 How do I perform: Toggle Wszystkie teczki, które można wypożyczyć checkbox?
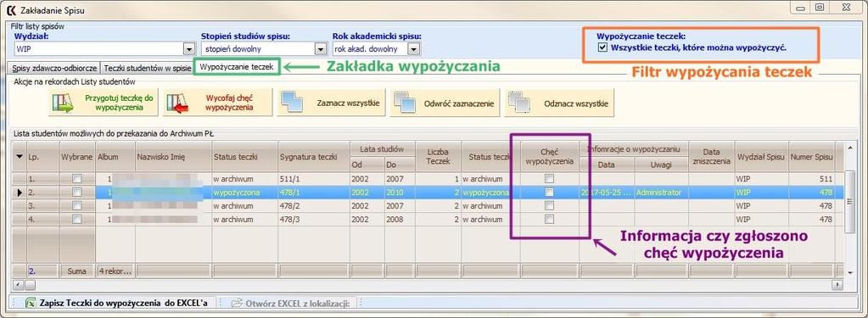click(x=602, y=47)
